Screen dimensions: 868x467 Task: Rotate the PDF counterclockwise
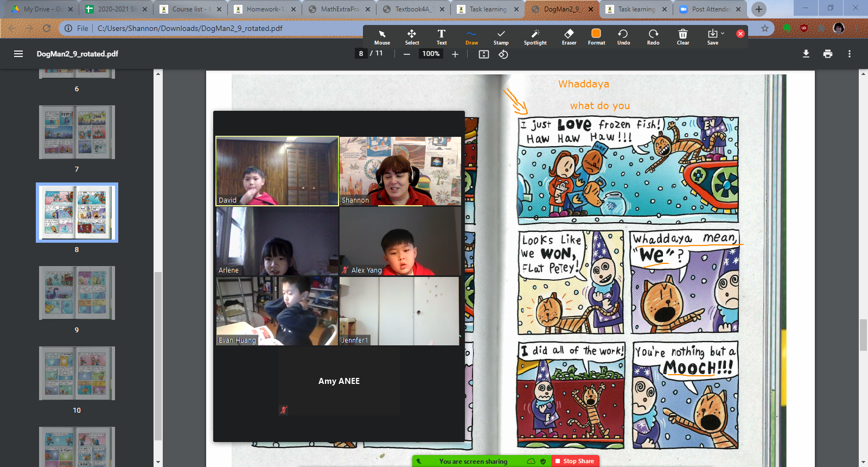point(503,54)
